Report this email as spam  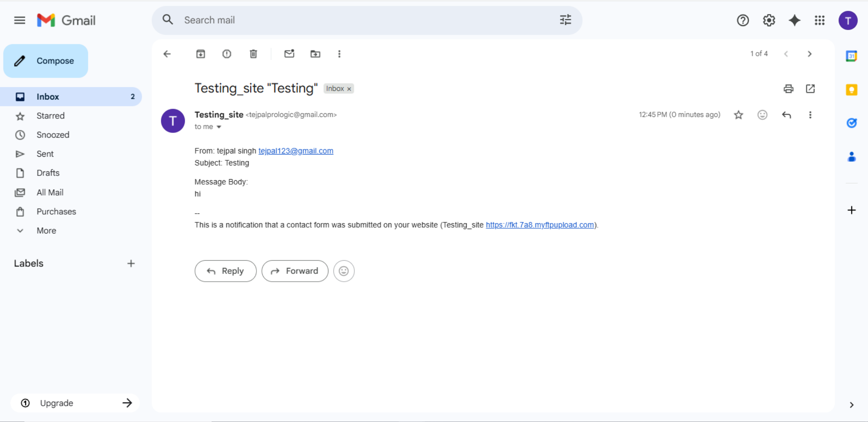pyautogui.click(x=226, y=54)
